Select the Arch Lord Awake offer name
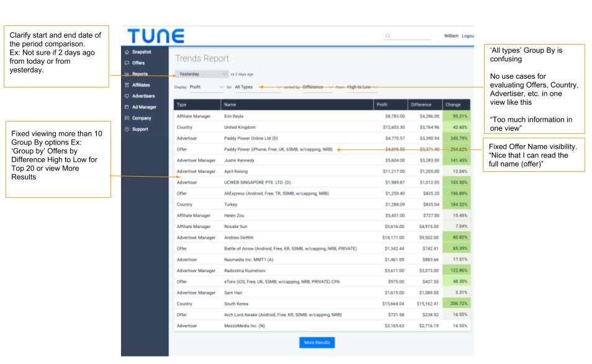 tap(283, 314)
